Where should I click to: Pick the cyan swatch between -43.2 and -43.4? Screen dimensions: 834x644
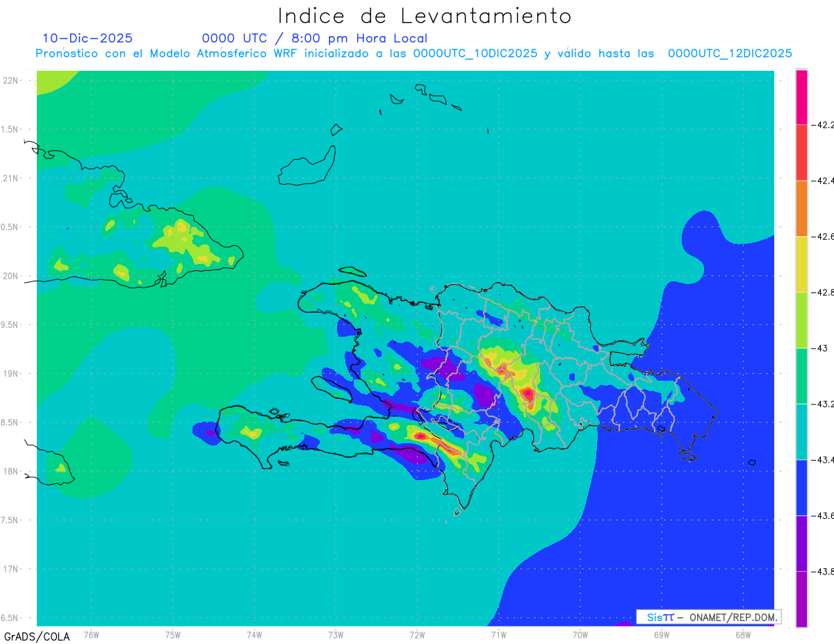point(801,431)
